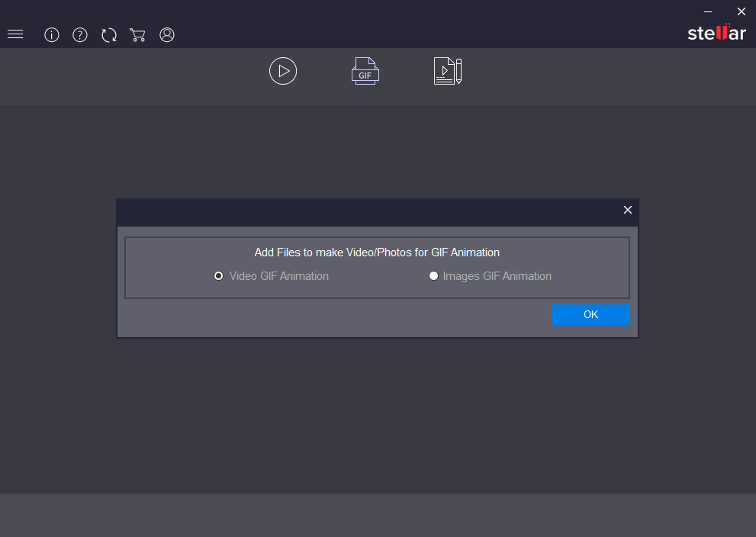The height and width of the screenshot is (537, 756).
Task: Click the 'Add Files to make Video/Photos' heading
Action: 377,252
